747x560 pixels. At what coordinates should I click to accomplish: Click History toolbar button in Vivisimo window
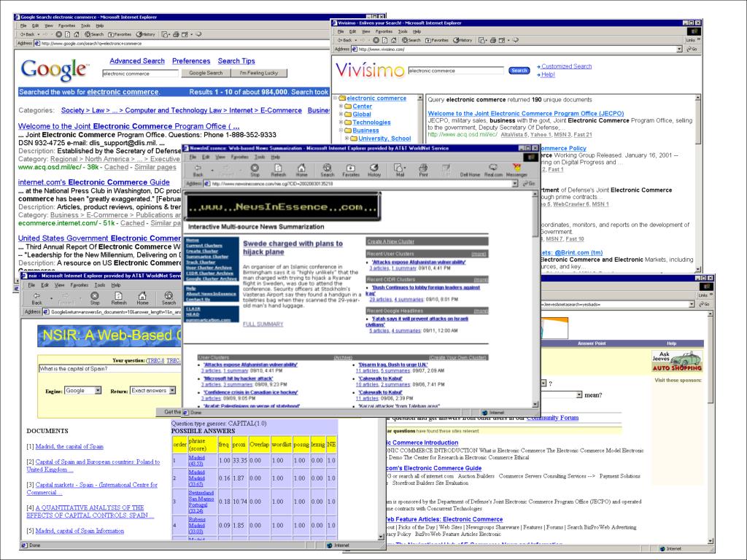462,41
